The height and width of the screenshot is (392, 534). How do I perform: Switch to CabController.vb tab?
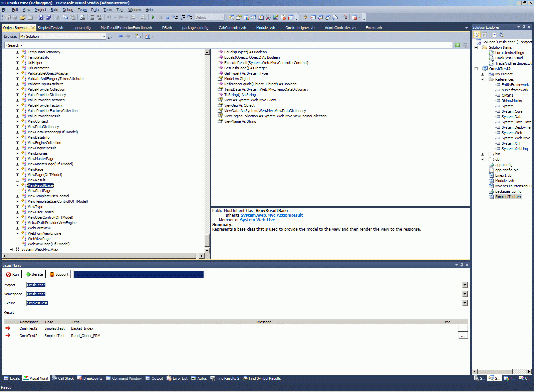(232, 28)
